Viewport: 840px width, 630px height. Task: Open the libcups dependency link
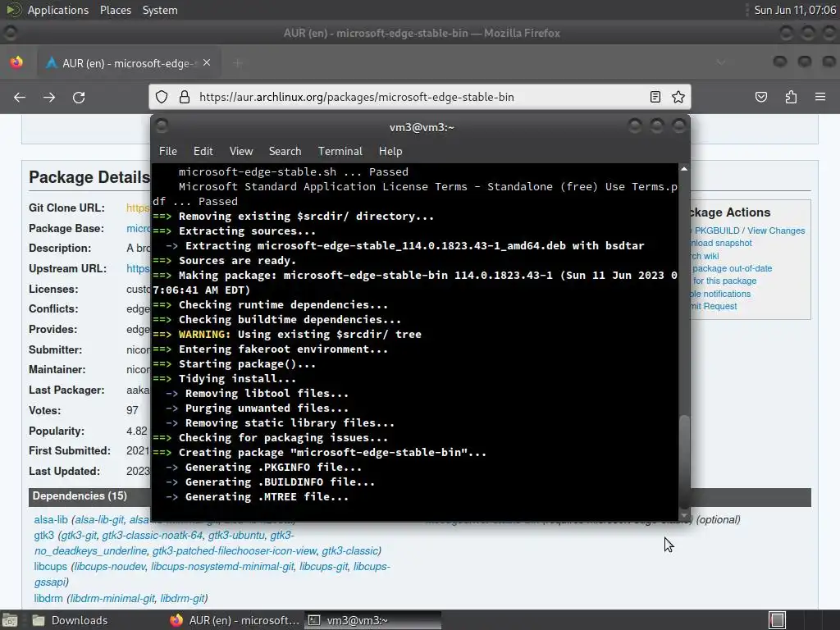click(50, 566)
